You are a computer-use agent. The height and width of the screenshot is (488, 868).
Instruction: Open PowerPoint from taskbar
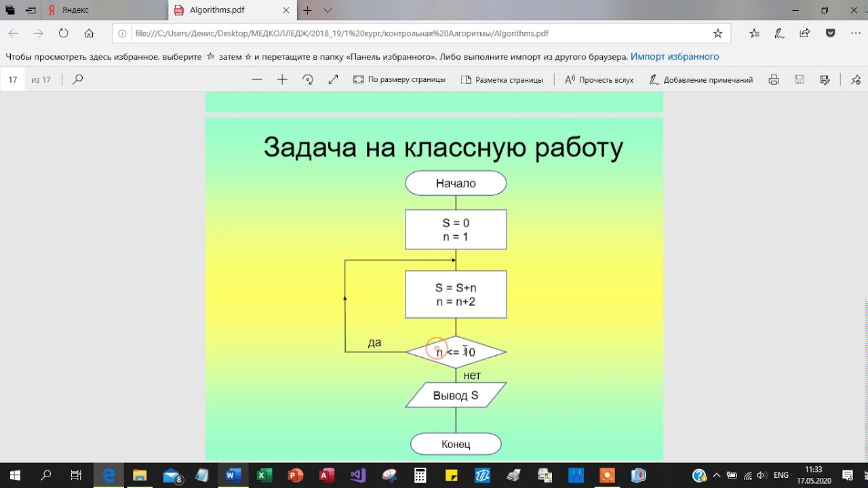(295, 475)
